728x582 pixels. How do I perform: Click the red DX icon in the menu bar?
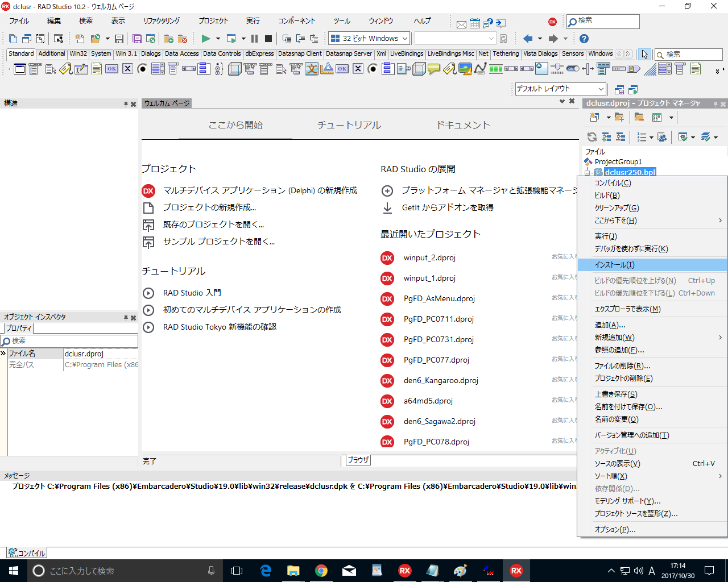(x=552, y=22)
